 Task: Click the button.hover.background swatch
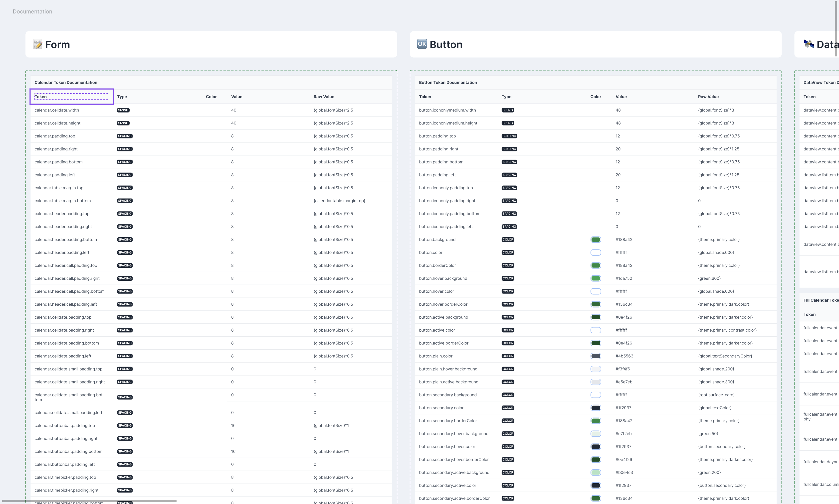(x=595, y=278)
